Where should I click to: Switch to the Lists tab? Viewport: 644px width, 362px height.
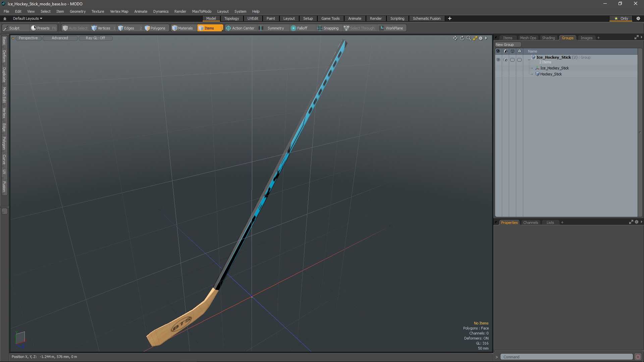click(550, 223)
